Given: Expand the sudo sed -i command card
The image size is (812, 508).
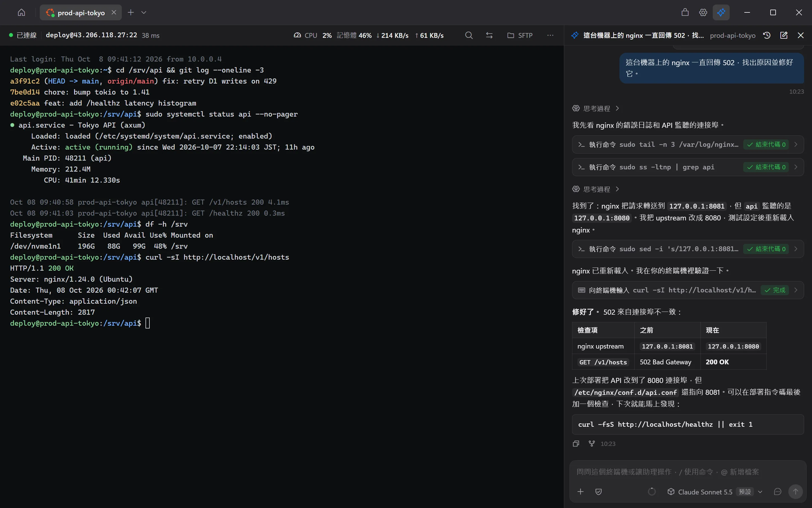Looking at the screenshot, I should (687, 249).
